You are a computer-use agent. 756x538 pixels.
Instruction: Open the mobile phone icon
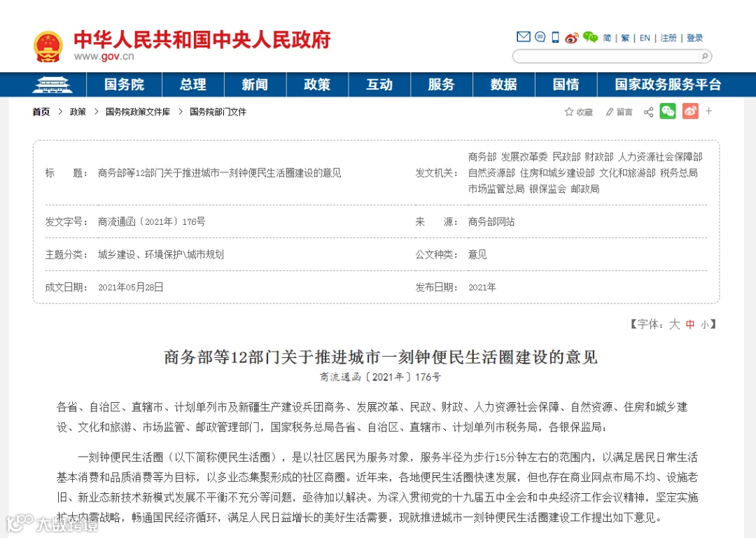point(555,37)
